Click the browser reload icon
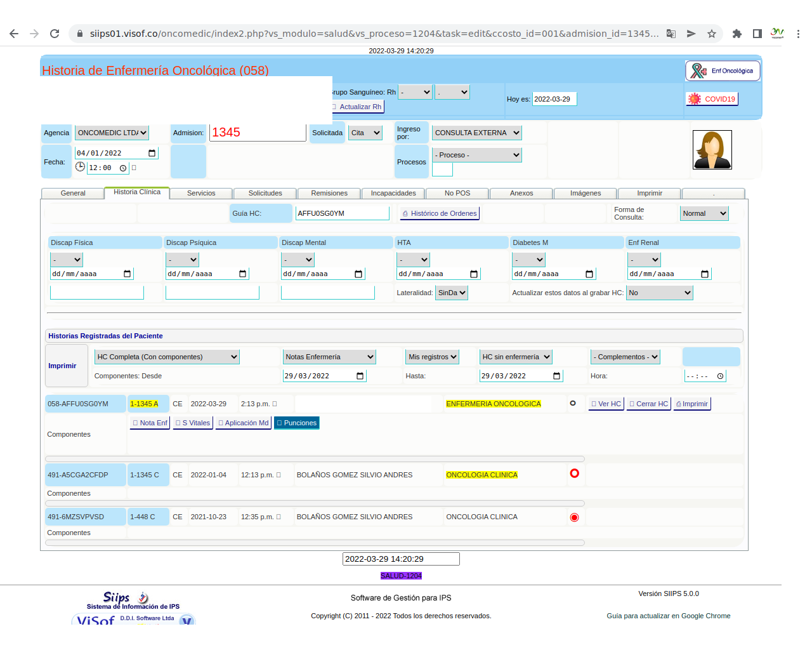 tap(55, 34)
